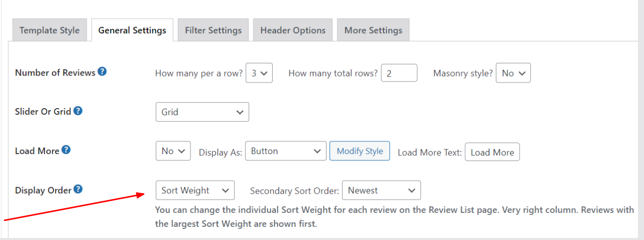Open the Display Order help icon
The image size is (644, 240).
click(78, 190)
